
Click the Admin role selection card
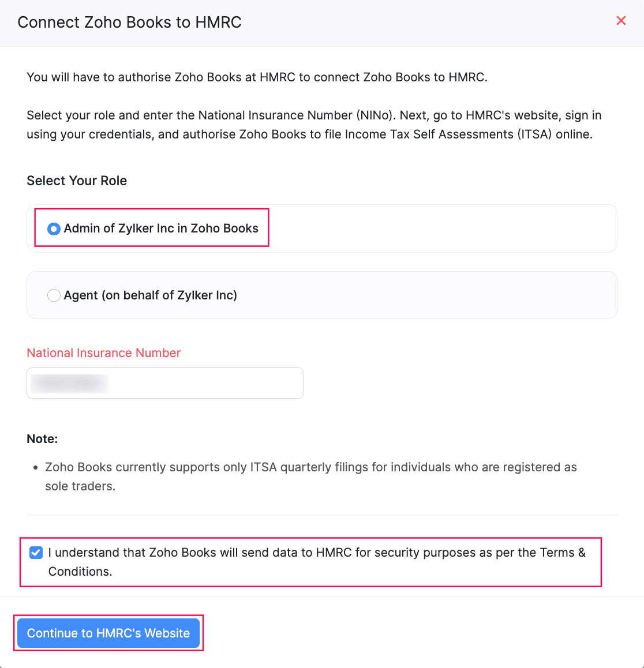coord(321,228)
